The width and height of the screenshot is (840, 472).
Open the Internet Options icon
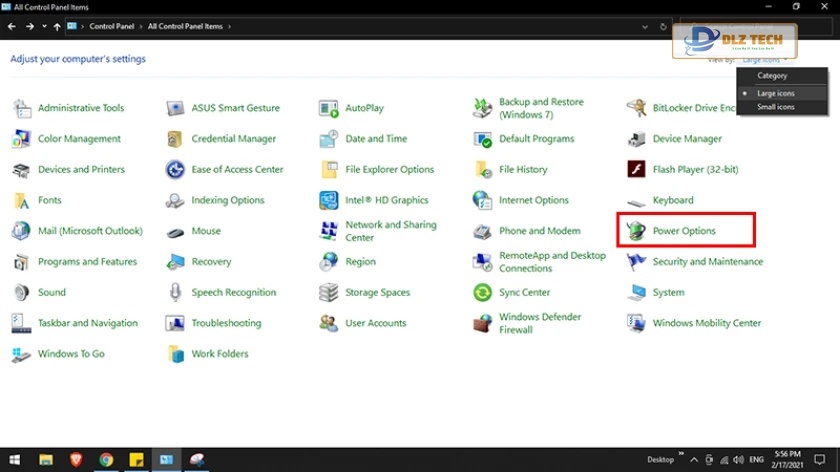[533, 200]
